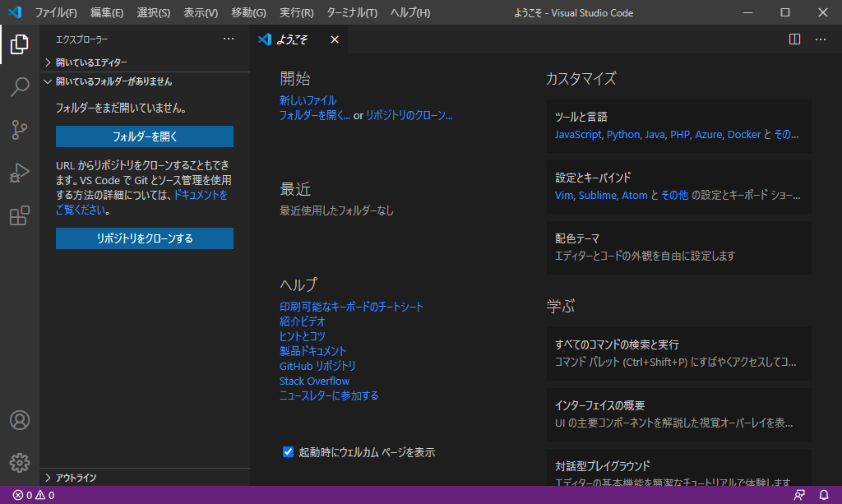The width and height of the screenshot is (842, 504).
Task: Open the Manage gear icon
Action: tap(20, 463)
